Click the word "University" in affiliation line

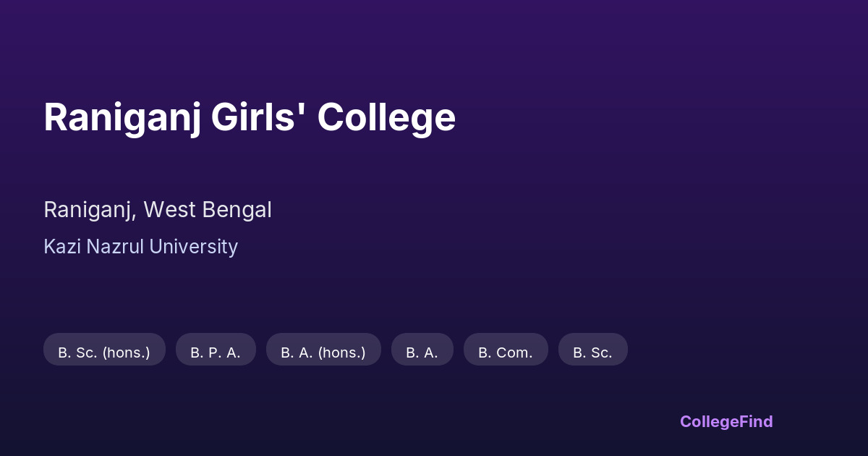[194, 247]
